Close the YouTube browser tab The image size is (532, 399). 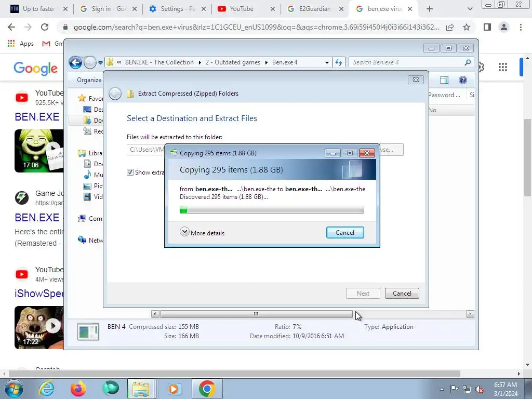(272, 9)
